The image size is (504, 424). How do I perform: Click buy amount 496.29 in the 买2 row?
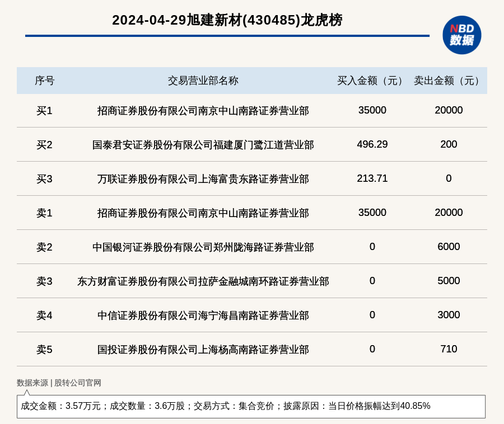point(372,144)
